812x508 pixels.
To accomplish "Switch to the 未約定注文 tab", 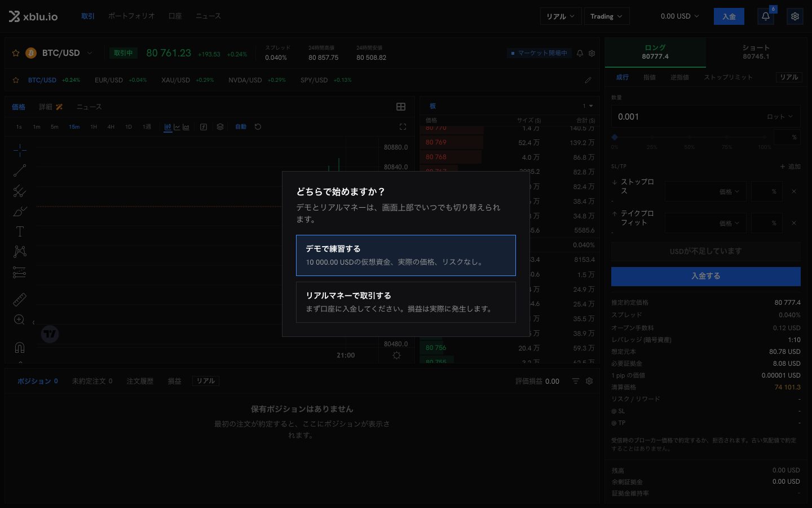I will pyautogui.click(x=92, y=381).
